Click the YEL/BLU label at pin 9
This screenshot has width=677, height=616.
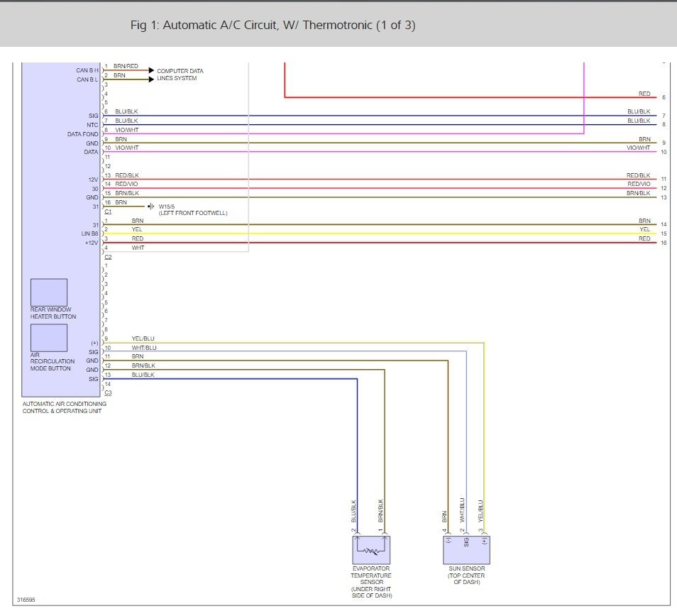[x=143, y=339]
